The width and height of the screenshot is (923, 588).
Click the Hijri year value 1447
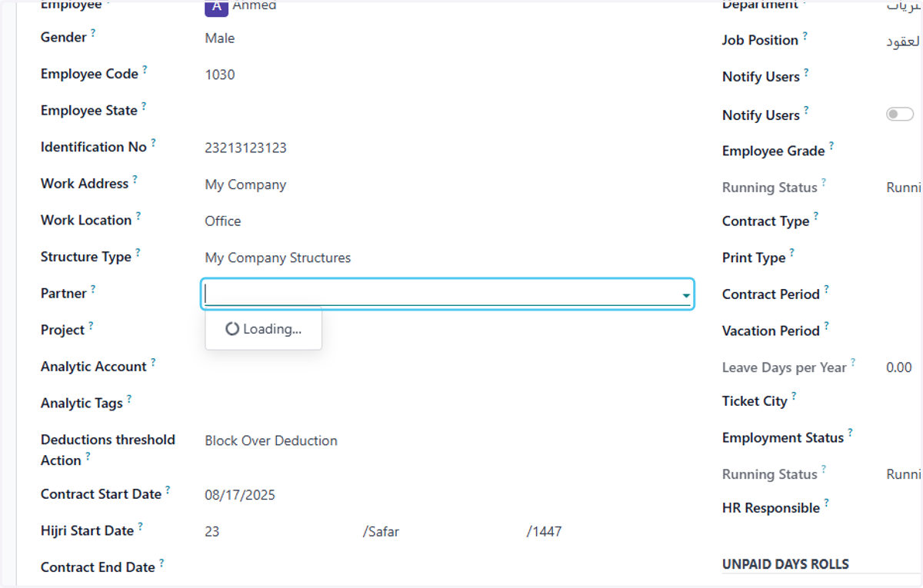coord(545,531)
